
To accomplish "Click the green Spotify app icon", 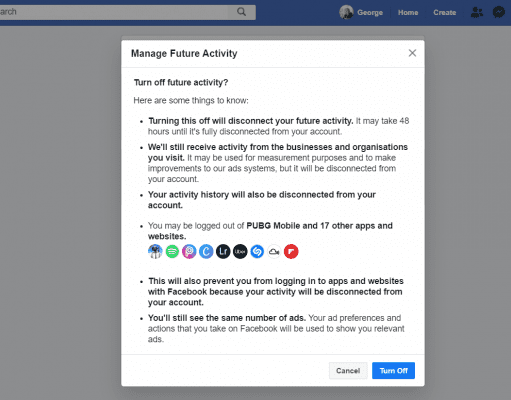I will (x=172, y=252).
